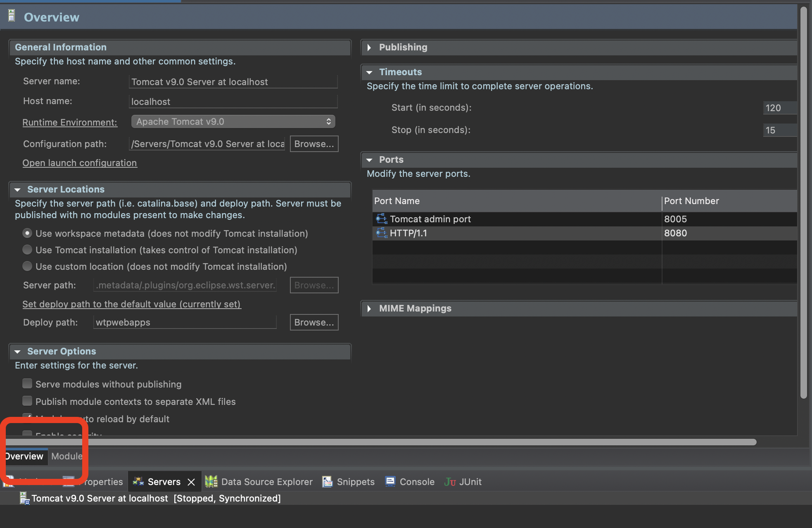812x528 pixels.
Task: Open the Runtime Environment dropdown
Action: [x=233, y=121]
